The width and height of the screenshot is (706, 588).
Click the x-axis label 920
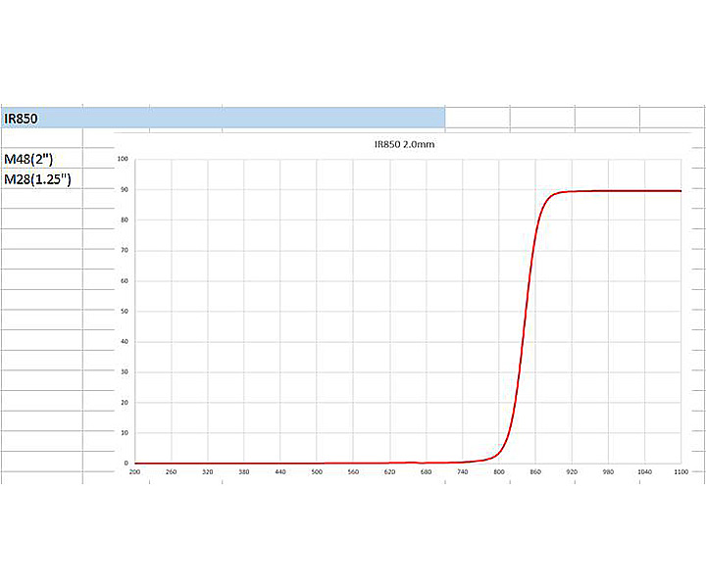coord(572,473)
